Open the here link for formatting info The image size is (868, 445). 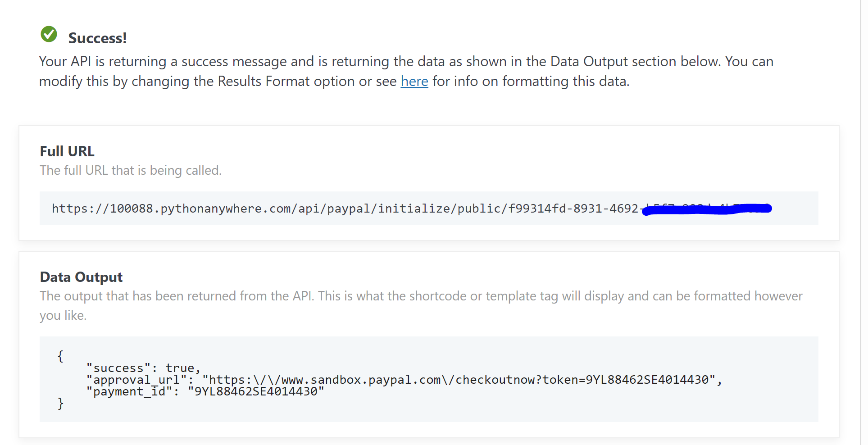pos(414,82)
